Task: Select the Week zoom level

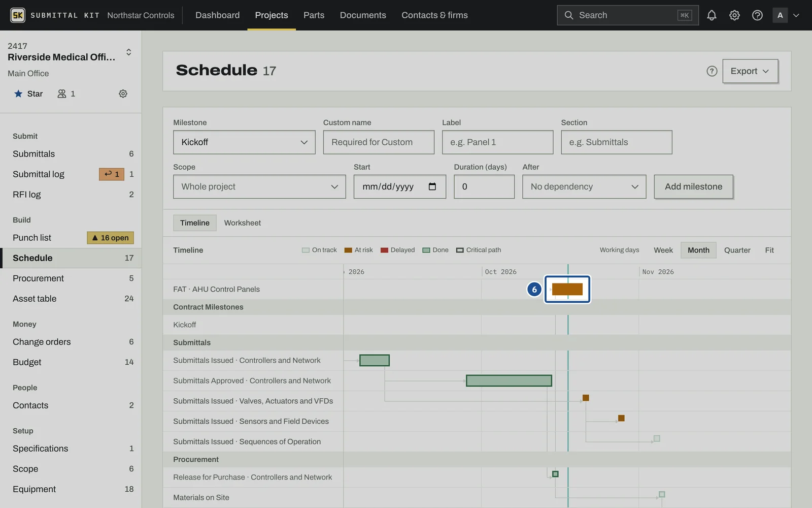Action: coord(663,250)
